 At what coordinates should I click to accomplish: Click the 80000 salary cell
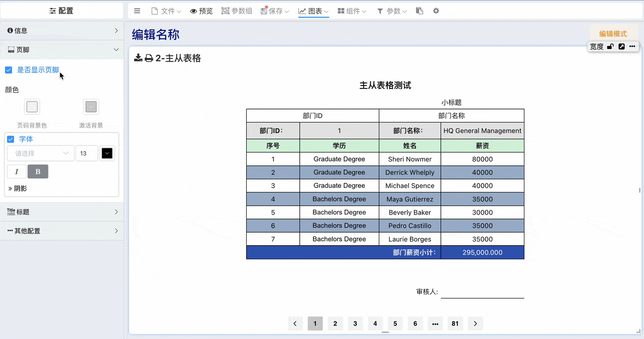482,159
